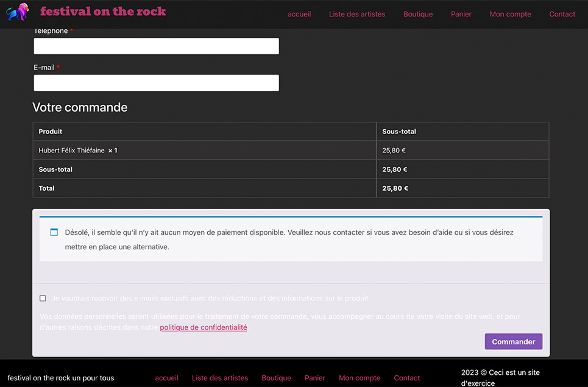This screenshot has height=387, width=588.
Task: Open Mon compte in the top navigation
Action: (511, 14)
